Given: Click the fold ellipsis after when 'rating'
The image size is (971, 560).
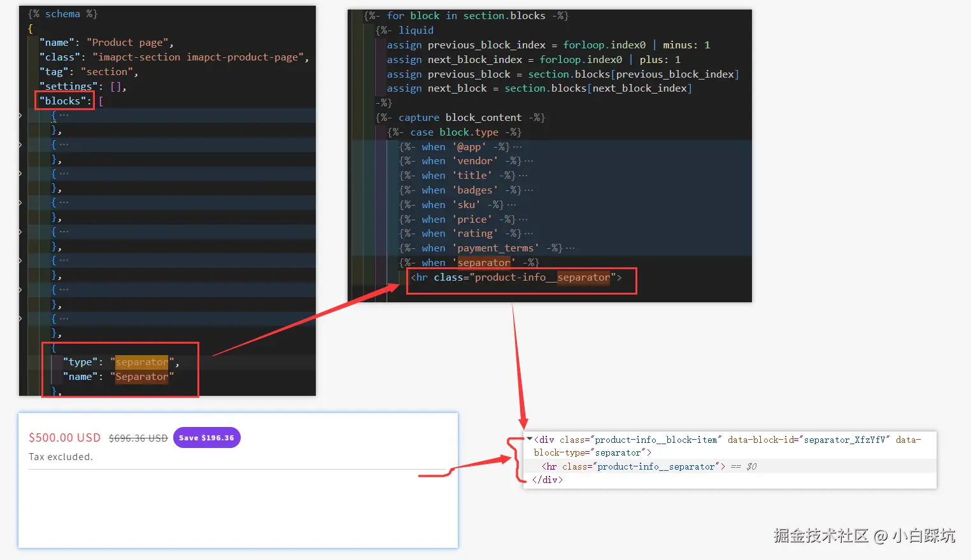Looking at the screenshot, I should 528,234.
